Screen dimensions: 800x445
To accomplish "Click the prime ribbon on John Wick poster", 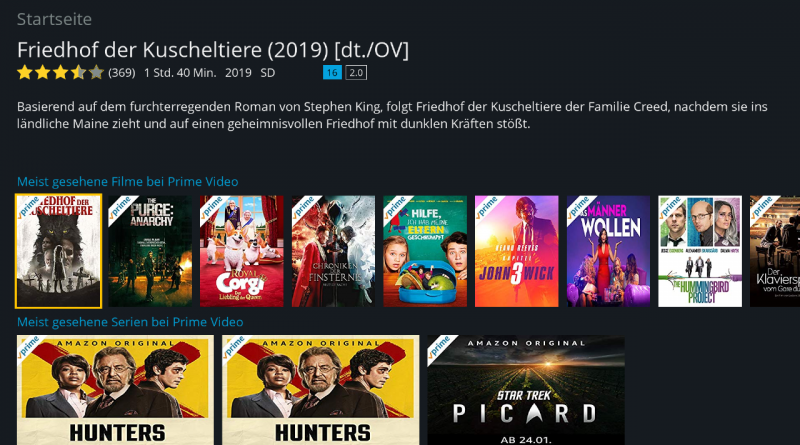I will pyautogui.click(x=488, y=207).
